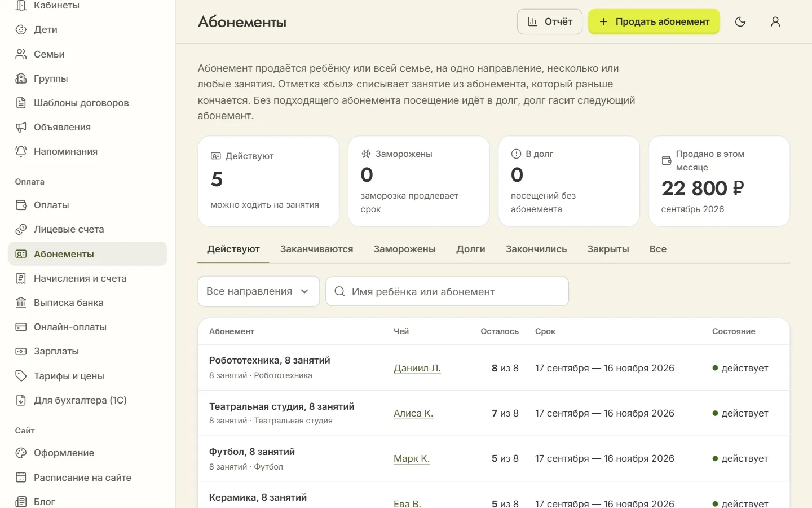Click the Оплаты wallet icon
Image resolution: width=812 pixels, height=508 pixels.
tap(21, 205)
